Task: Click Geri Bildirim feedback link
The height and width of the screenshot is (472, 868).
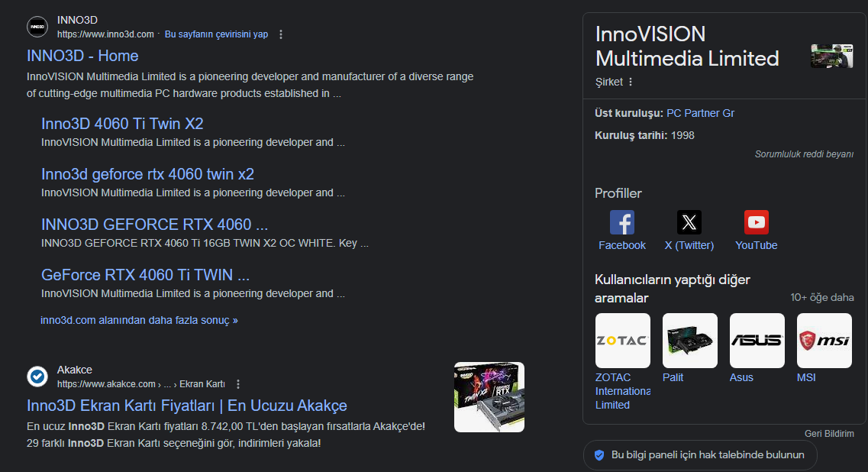Action: (829, 434)
